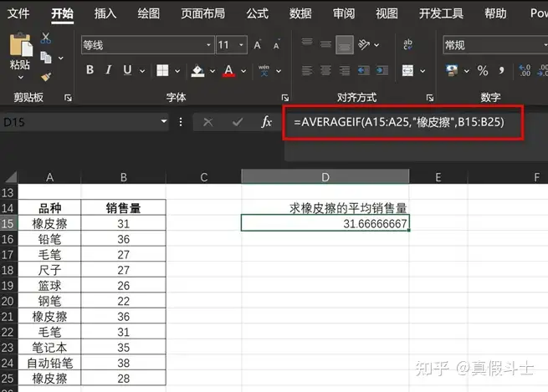Open the fill color dropdown arrow

(213, 71)
